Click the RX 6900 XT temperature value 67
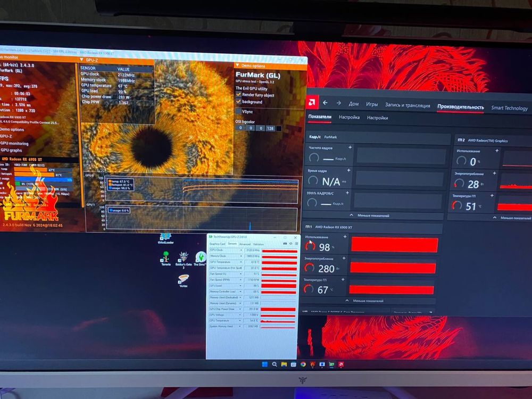Screen dimensions: 532x399 pos(322,290)
